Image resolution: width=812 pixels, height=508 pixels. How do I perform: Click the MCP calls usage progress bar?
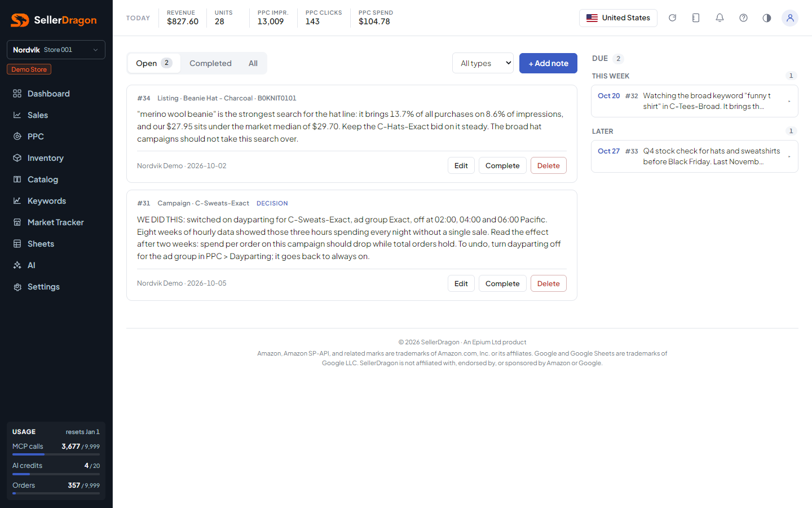[56, 454]
